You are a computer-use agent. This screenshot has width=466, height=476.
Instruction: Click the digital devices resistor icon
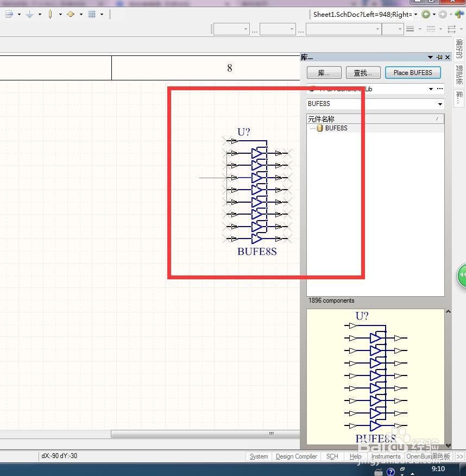51,14
